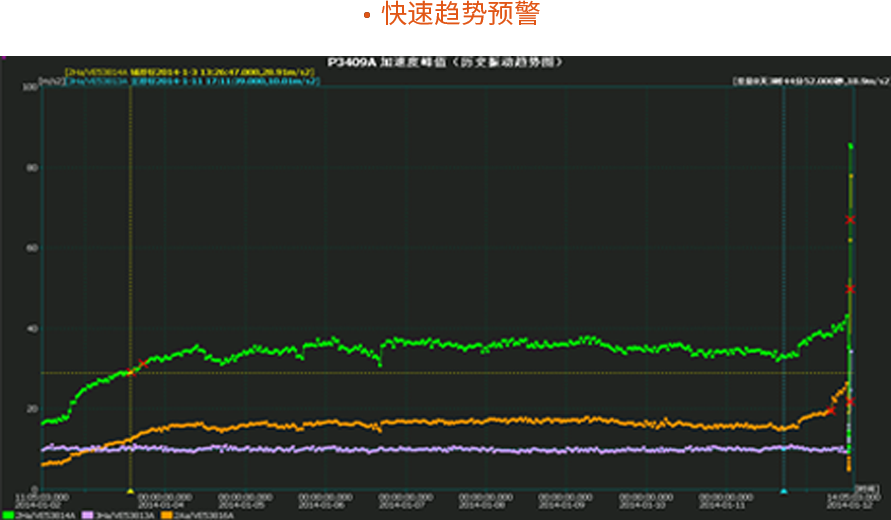Click the red X where the green curve meets the yellow cursor
Image resolution: width=891 pixels, height=520 pixels.
coord(132,372)
